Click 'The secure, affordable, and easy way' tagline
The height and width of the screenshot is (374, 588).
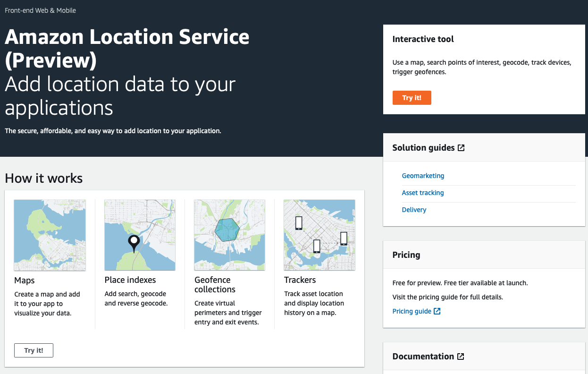point(113,130)
